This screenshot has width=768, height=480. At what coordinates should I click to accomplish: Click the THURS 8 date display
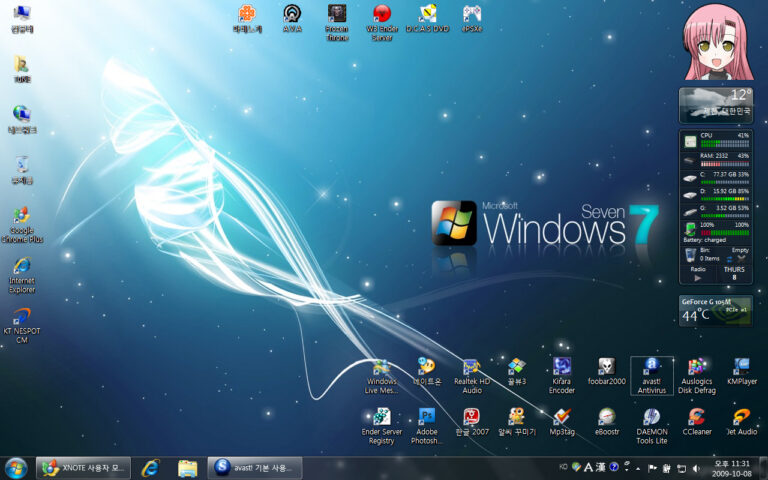tap(734, 273)
